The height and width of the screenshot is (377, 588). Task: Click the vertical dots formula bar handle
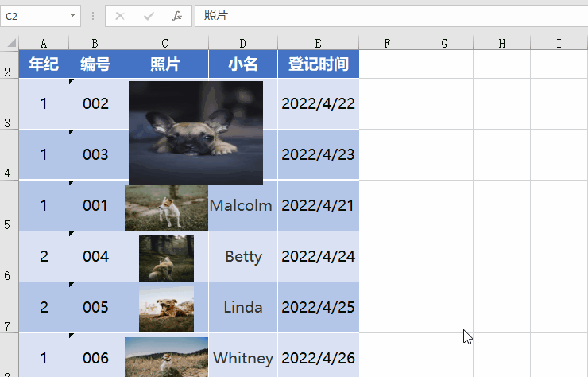click(x=93, y=16)
